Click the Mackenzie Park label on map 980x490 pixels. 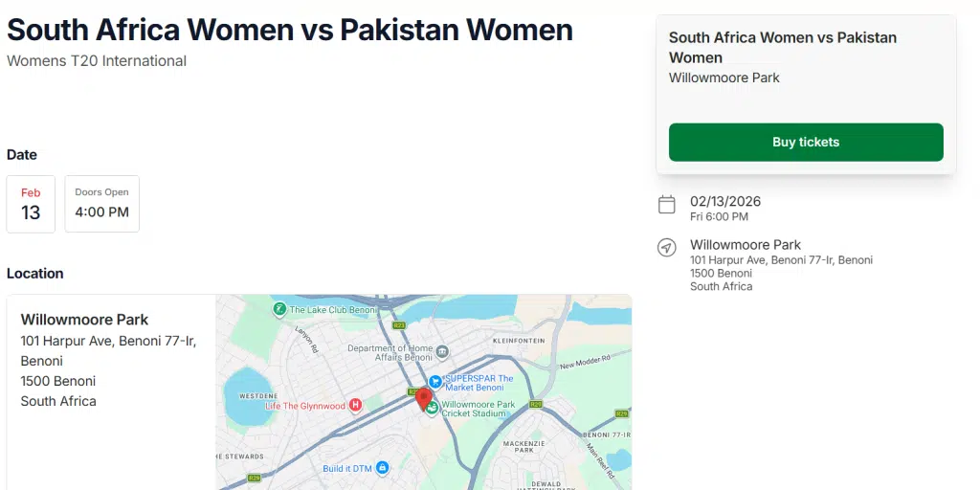pos(523,447)
